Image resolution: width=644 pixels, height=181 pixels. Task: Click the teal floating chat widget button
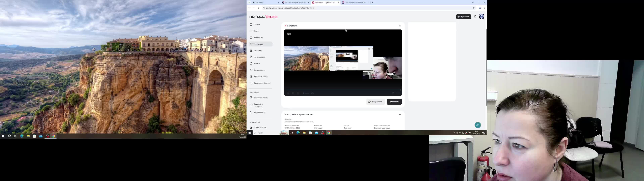point(477,125)
